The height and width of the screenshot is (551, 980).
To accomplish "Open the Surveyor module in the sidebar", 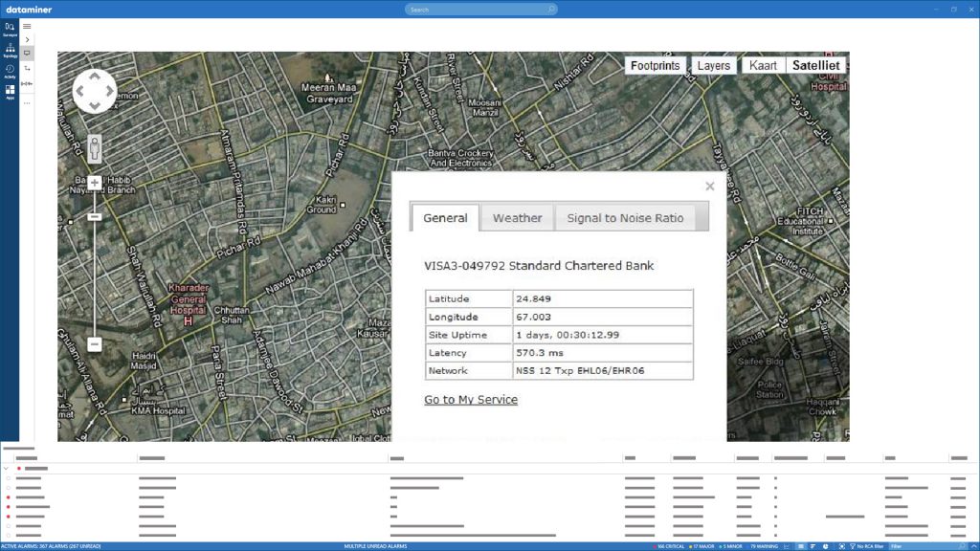I will coord(10,29).
